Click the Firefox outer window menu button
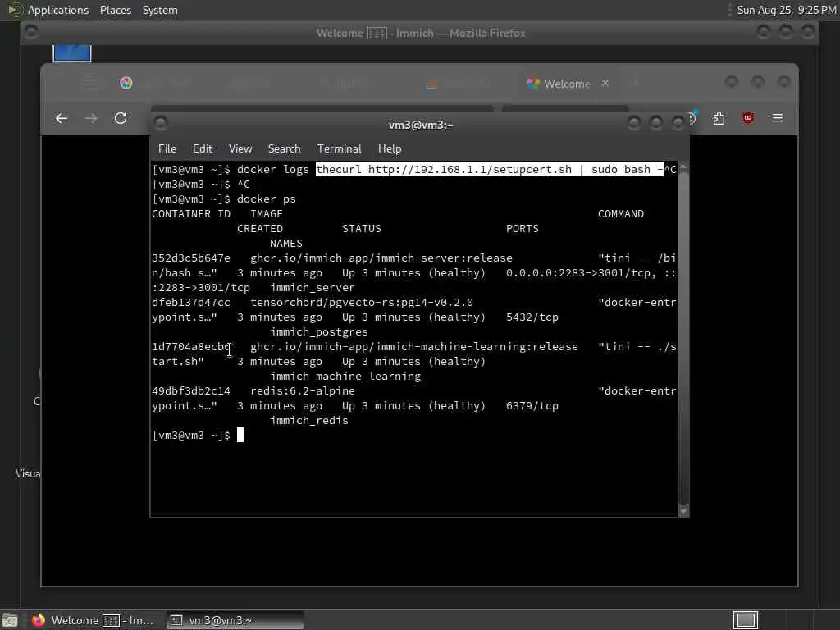840x630 pixels. click(x=31, y=32)
